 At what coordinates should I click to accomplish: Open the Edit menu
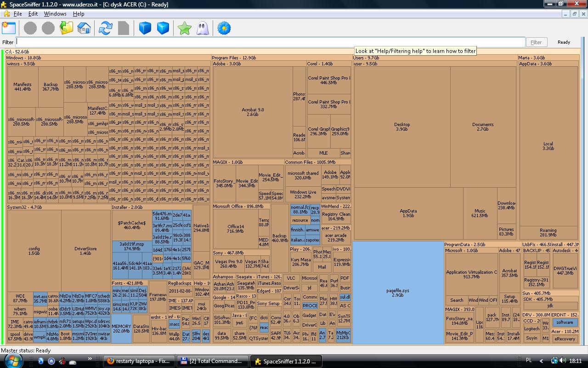pyautogui.click(x=33, y=14)
